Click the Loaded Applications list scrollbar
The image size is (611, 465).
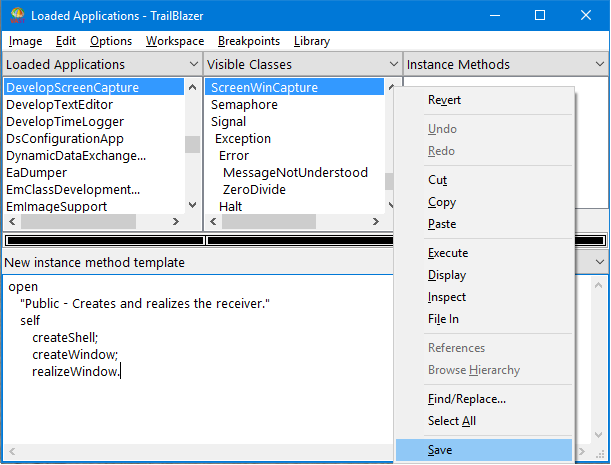tap(192, 145)
